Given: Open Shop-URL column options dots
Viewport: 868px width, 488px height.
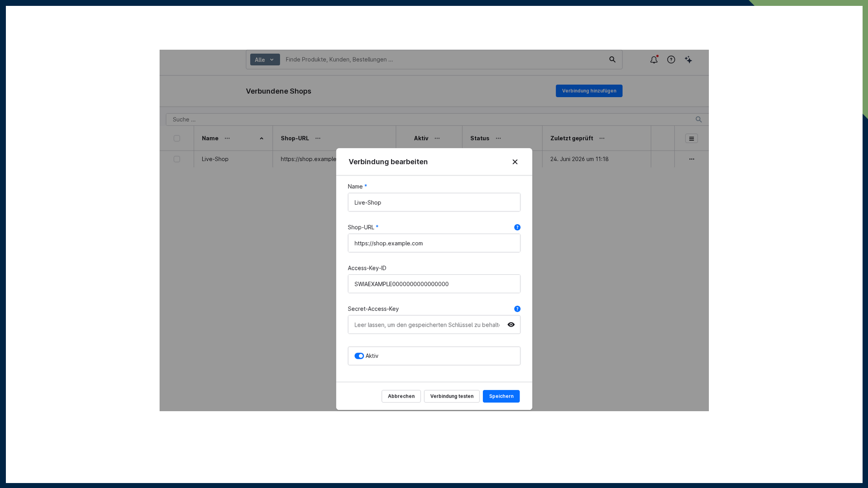Looking at the screenshot, I should [x=318, y=138].
